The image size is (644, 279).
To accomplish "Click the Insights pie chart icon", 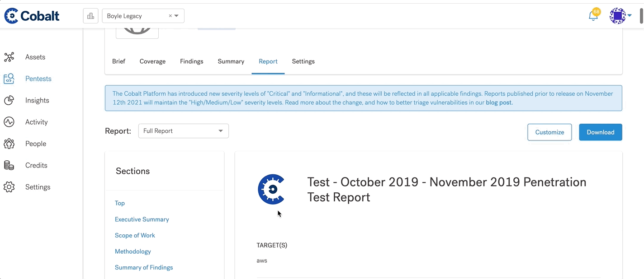I will 9,100.
